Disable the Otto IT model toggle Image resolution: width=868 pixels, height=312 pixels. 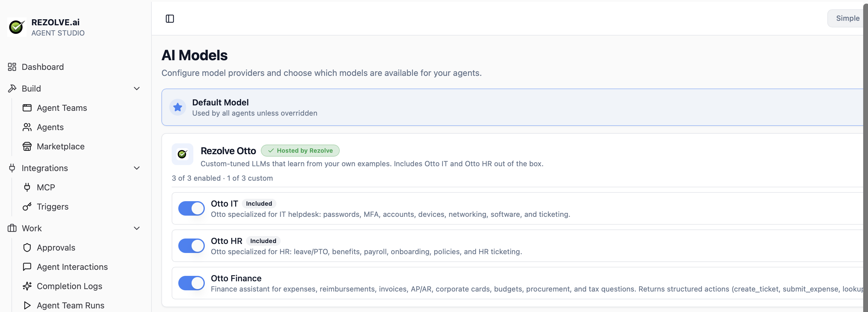[x=191, y=208]
